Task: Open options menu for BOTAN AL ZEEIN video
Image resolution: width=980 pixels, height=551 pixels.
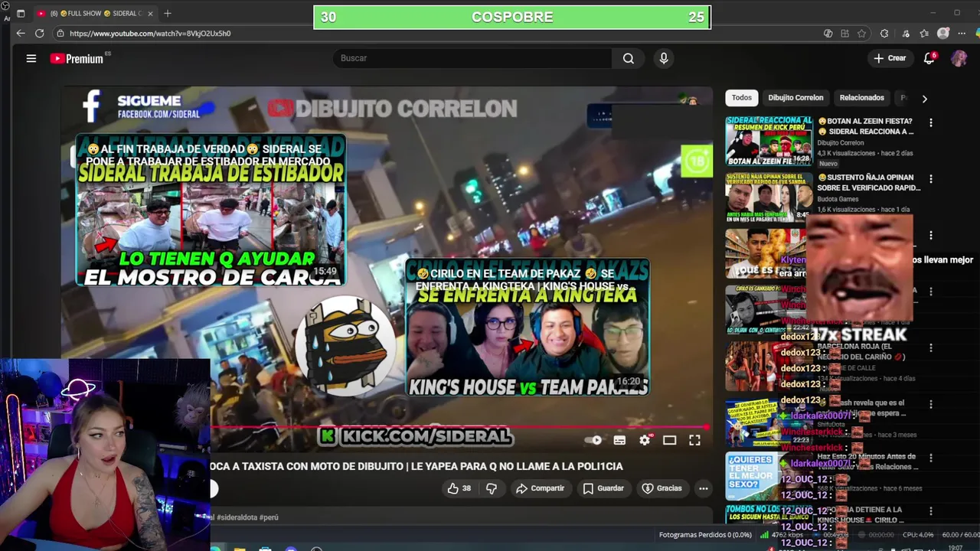Action: pyautogui.click(x=931, y=122)
